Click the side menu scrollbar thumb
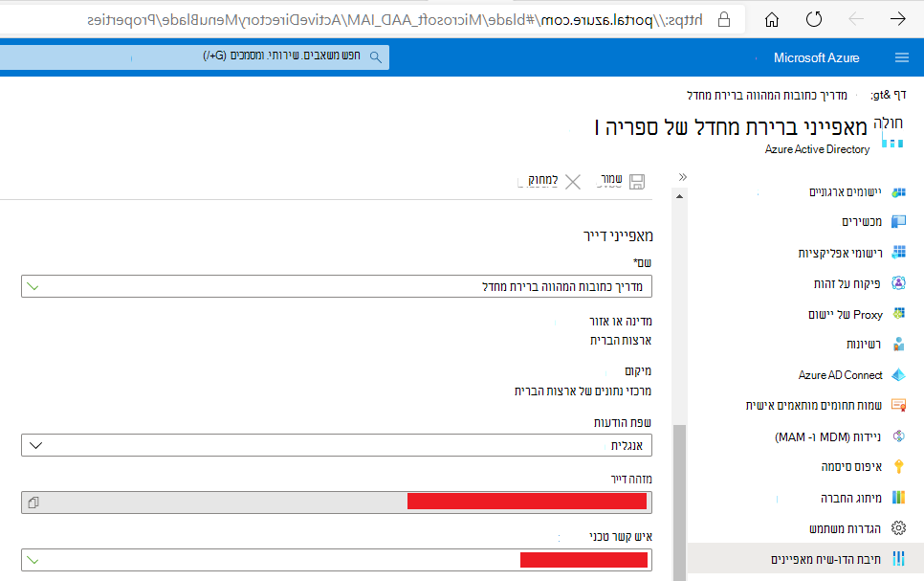This screenshot has height=581, width=924. click(679, 503)
